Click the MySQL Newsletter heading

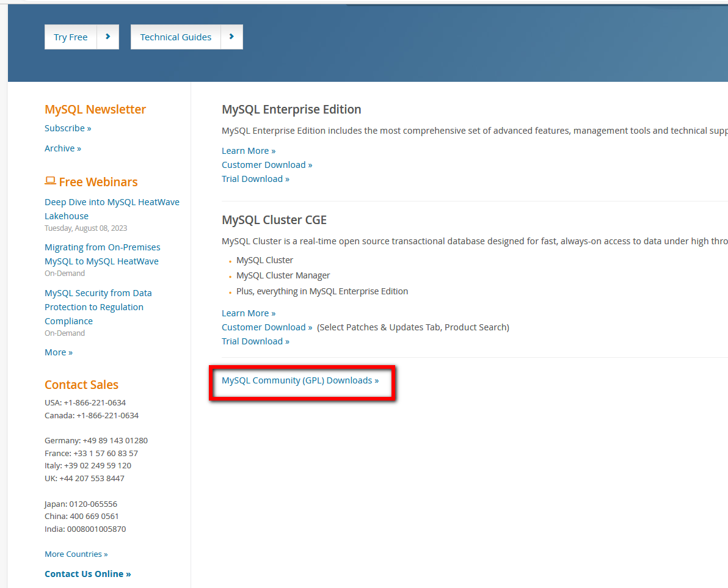(95, 109)
